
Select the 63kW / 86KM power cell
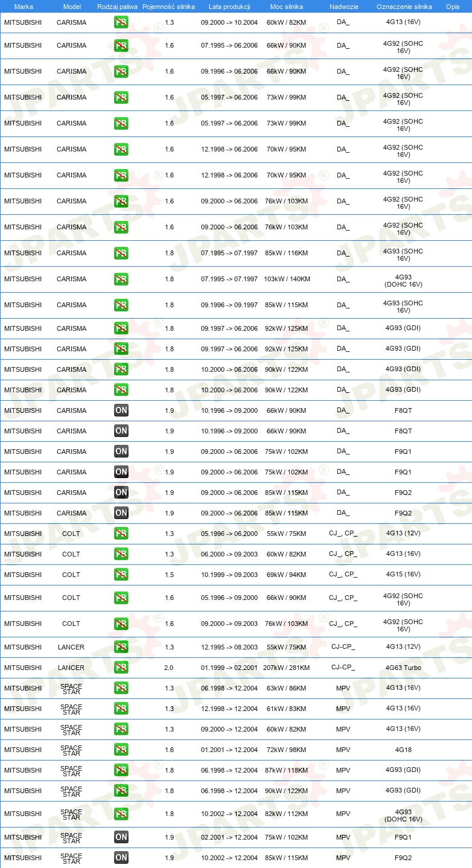tap(287, 688)
